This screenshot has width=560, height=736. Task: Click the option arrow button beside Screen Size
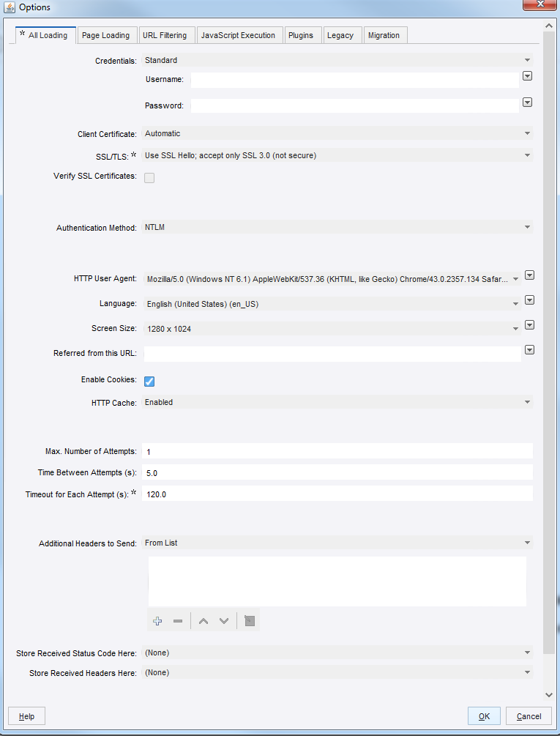pos(529,325)
